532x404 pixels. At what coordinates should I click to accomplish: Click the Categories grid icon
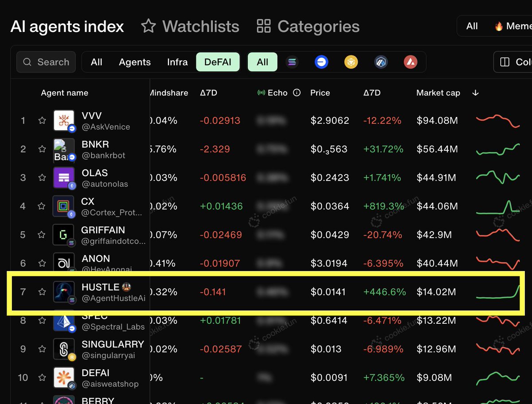point(264,26)
